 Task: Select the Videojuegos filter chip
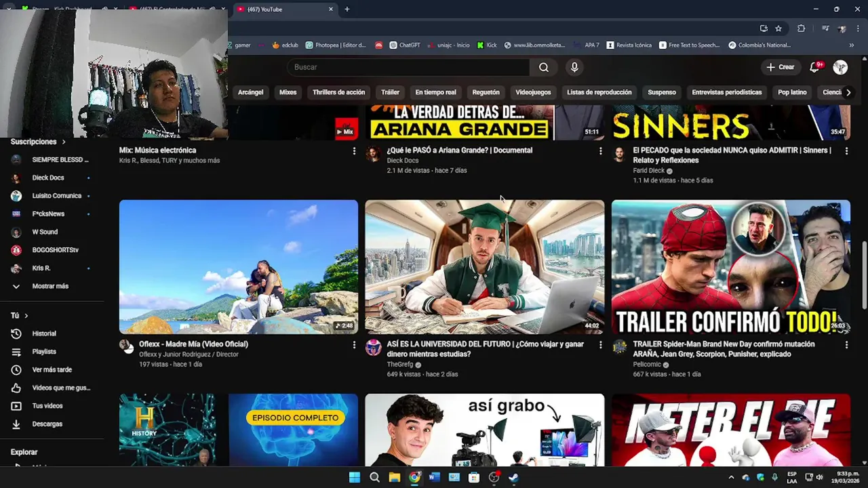(533, 92)
